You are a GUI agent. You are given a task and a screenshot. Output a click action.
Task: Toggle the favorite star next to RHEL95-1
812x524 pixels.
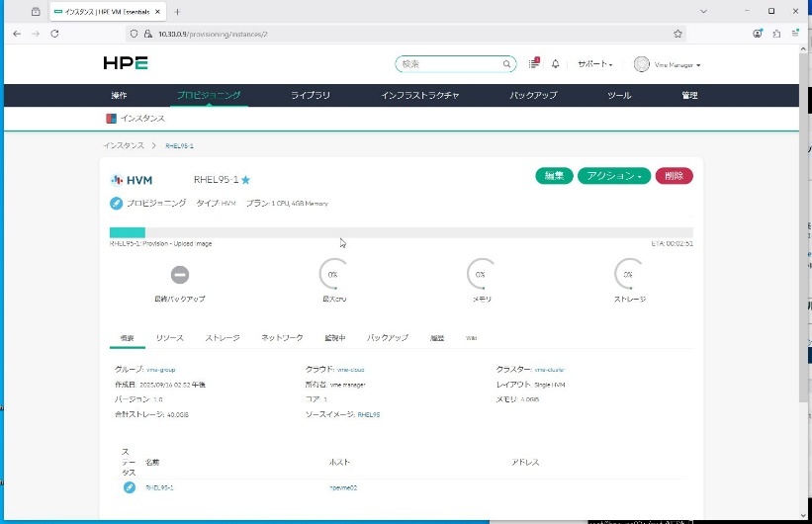click(x=246, y=180)
